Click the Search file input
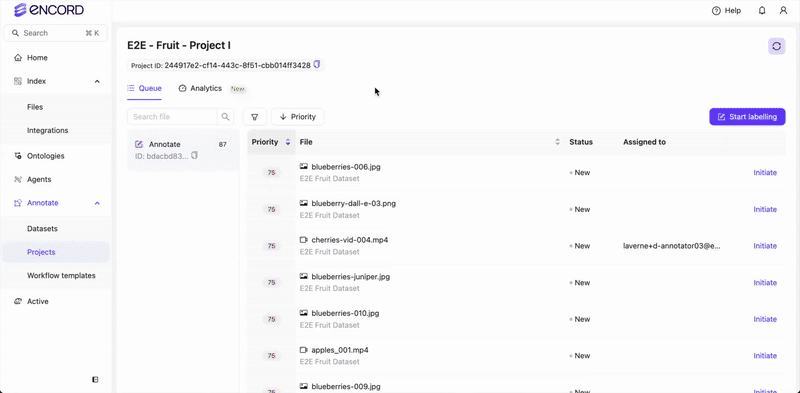 172,117
